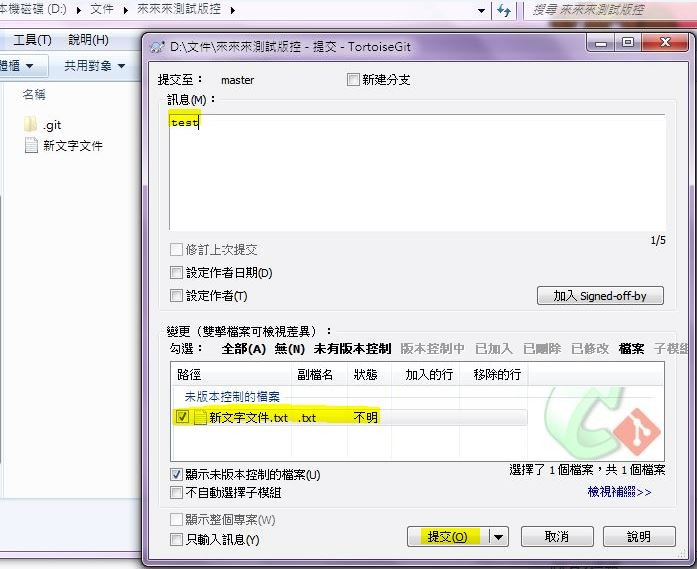Select the 新文字文件 file icon in Explorer
Screen dimensions: 697x569
point(31,145)
